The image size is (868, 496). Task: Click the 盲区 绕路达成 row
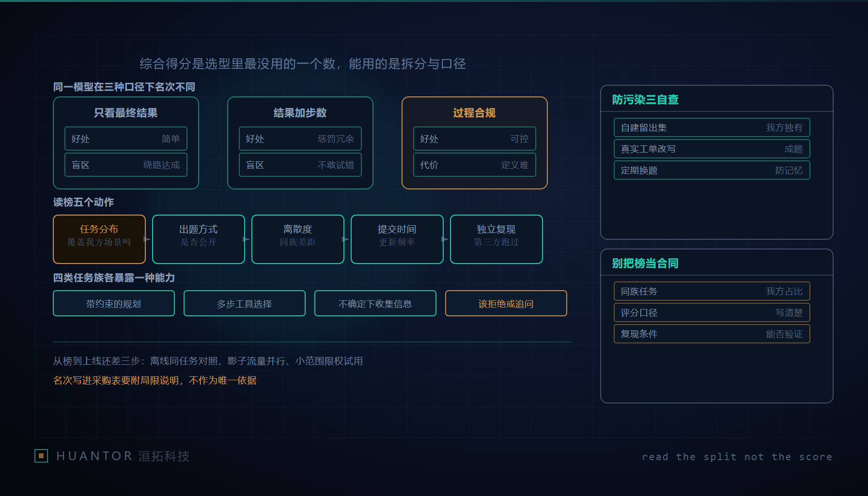pos(126,165)
